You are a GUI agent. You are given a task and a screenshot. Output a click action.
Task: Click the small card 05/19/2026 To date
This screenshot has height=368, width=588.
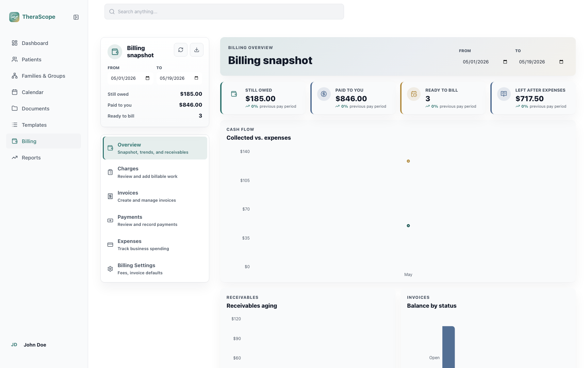point(172,78)
